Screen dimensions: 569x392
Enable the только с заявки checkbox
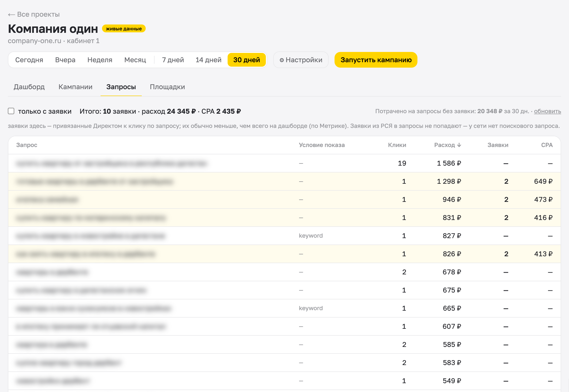point(11,111)
